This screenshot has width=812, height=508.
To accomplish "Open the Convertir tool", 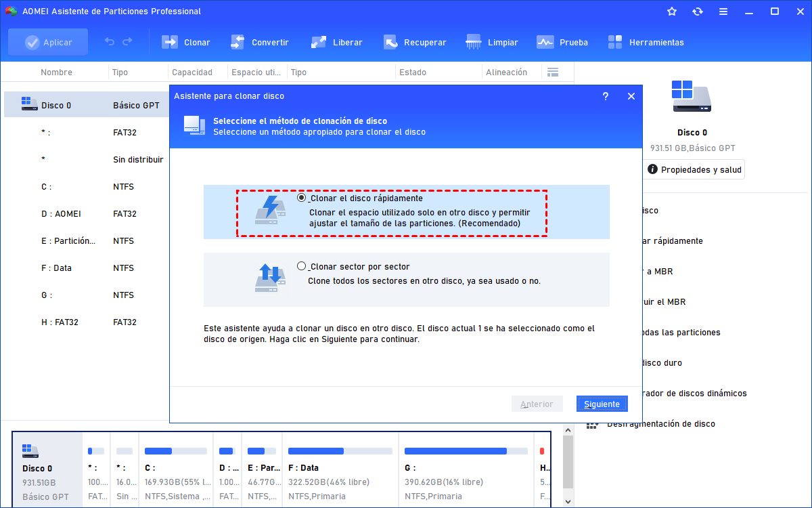I will (x=238, y=42).
